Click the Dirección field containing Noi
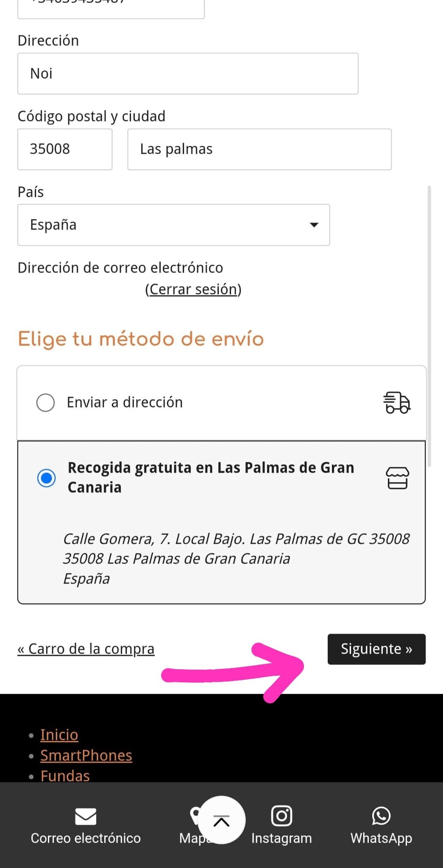This screenshot has height=868, width=443. 187,74
